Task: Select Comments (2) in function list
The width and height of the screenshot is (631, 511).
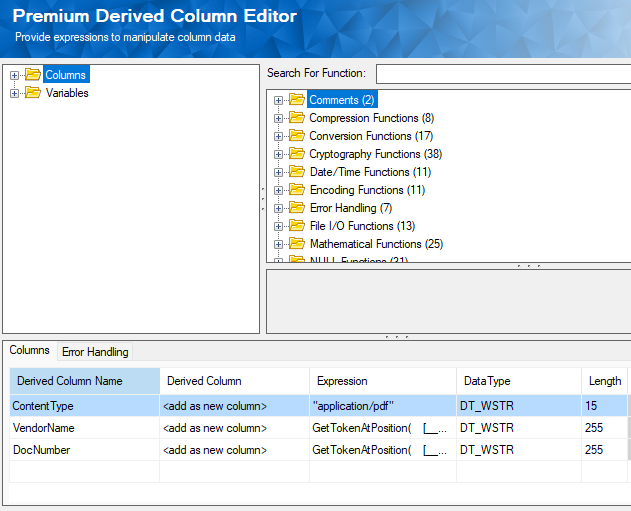Action: click(x=342, y=100)
